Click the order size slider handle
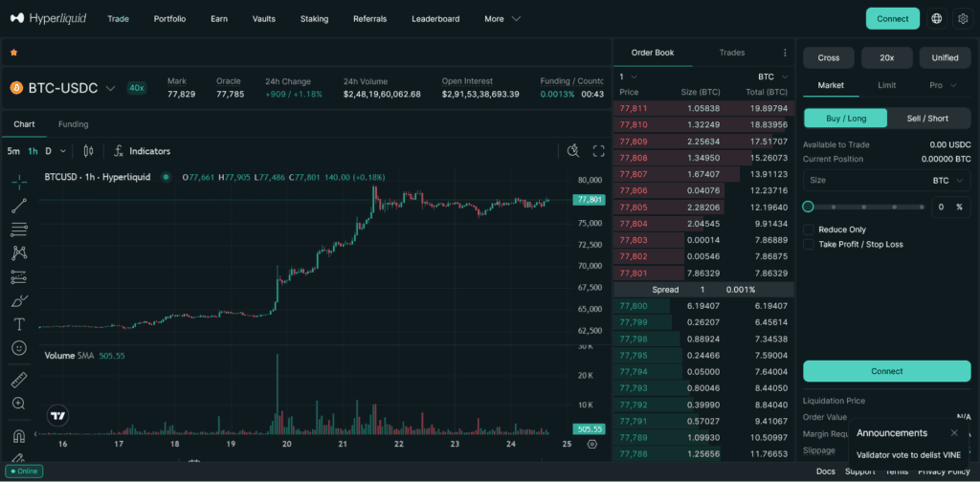Viewport: 980px width, 482px height. click(x=808, y=207)
